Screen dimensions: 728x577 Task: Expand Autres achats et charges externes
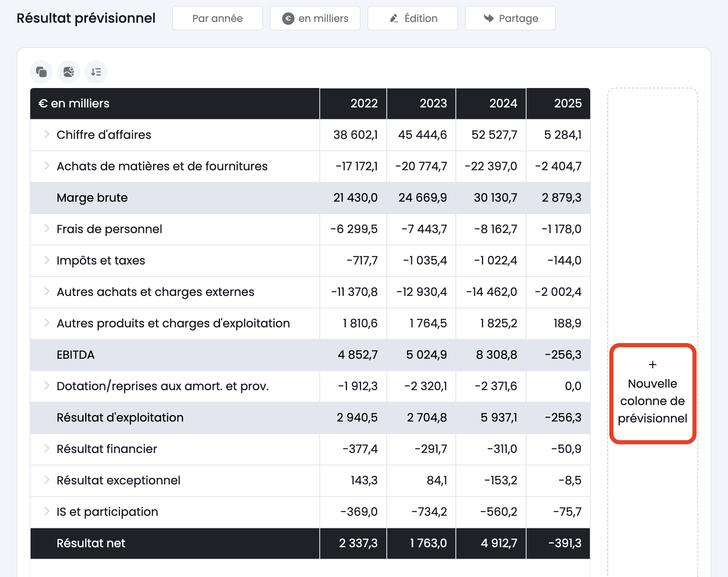pos(47,291)
